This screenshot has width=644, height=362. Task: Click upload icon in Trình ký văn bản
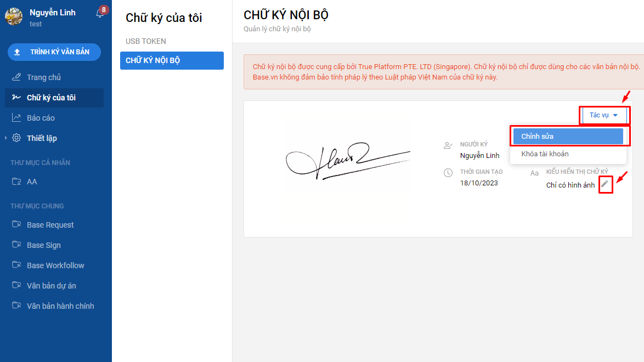click(x=17, y=52)
